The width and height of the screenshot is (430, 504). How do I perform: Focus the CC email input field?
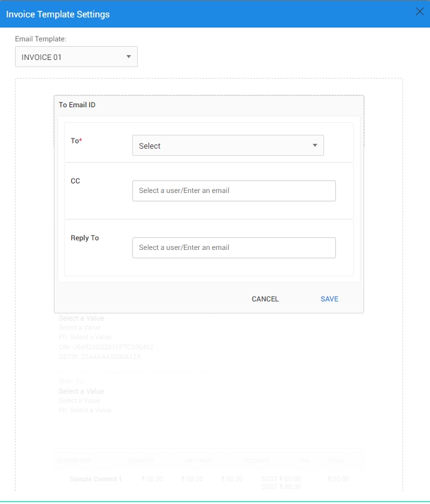point(234,191)
